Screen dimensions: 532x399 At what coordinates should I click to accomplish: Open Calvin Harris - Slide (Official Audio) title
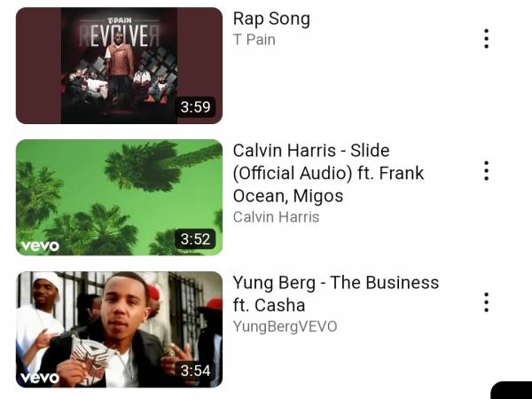(328, 173)
